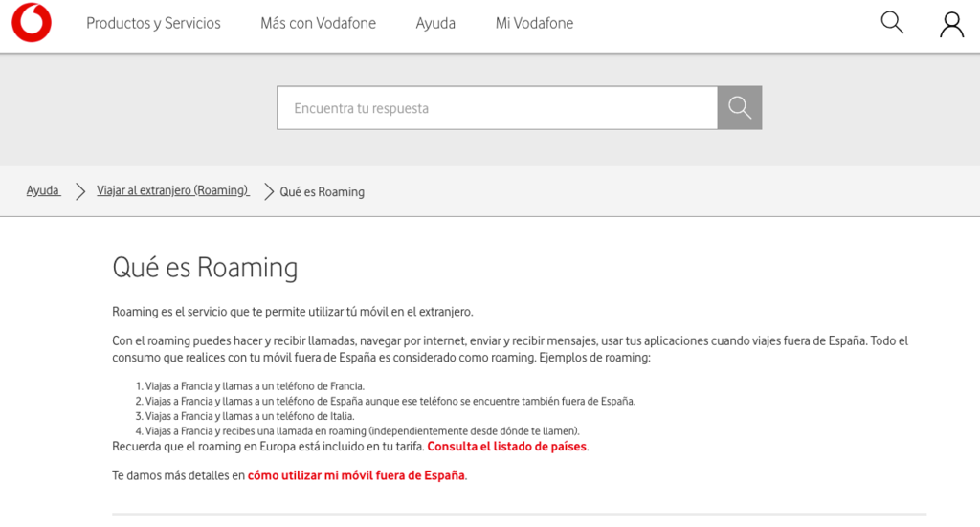980x527 pixels.
Task: Follow the cómo utilizar mi móvil fuera de España link
Action: coord(356,475)
